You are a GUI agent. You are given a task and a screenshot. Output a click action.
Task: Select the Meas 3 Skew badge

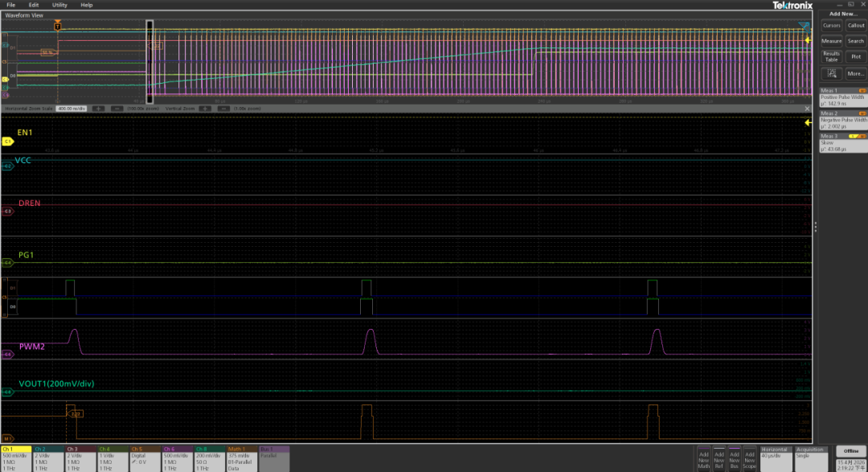[843, 143]
